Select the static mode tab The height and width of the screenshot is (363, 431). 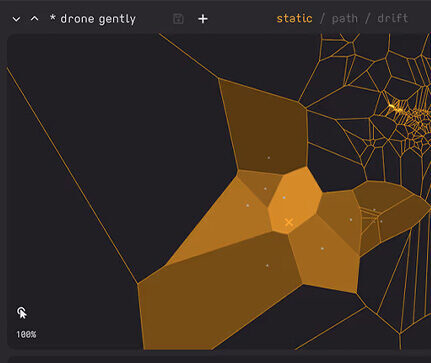point(294,18)
